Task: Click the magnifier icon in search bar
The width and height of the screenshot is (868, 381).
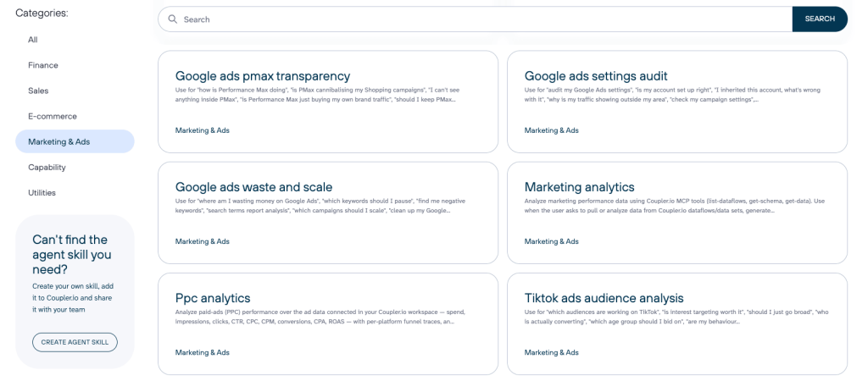Action: click(x=173, y=19)
